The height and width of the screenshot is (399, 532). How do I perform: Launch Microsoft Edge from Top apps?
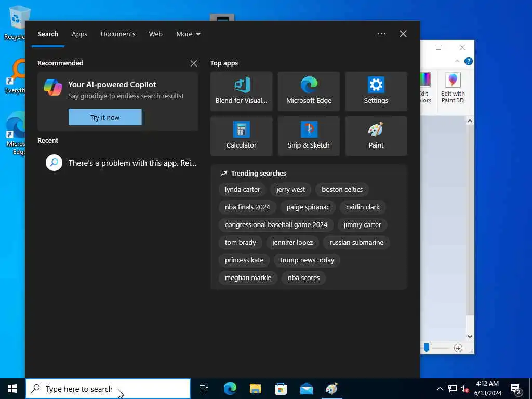309,91
